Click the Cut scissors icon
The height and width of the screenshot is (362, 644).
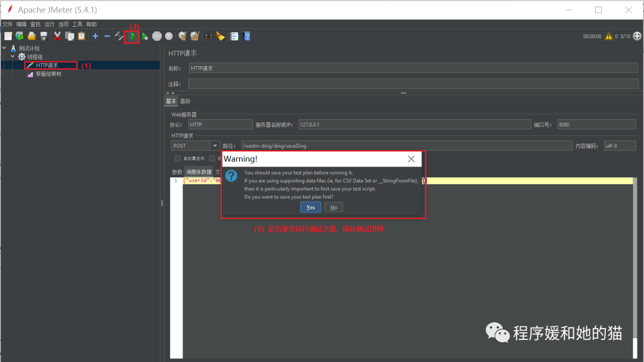[57, 36]
